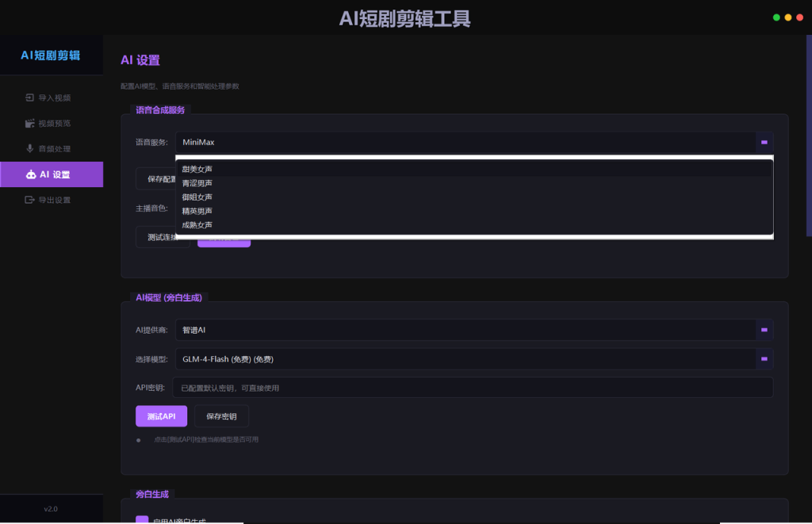This screenshot has width=812, height=524.
Task: Open the 智谱AI provider dropdown
Action: pyautogui.click(x=474, y=330)
